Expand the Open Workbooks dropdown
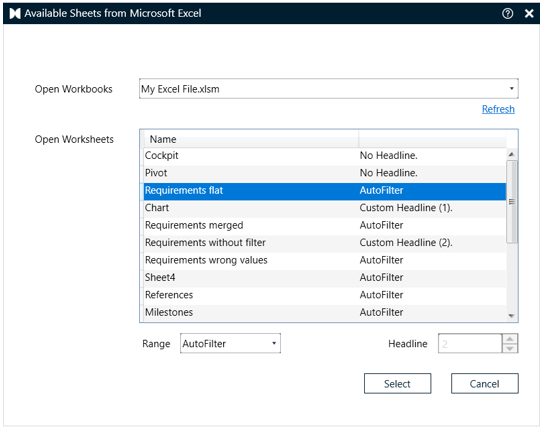Image resolution: width=544 pixels, height=430 pixels. (511, 88)
